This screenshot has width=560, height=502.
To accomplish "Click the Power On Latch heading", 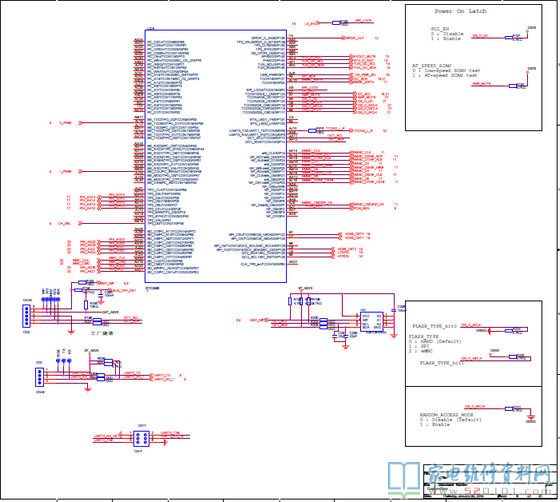I will (460, 11).
